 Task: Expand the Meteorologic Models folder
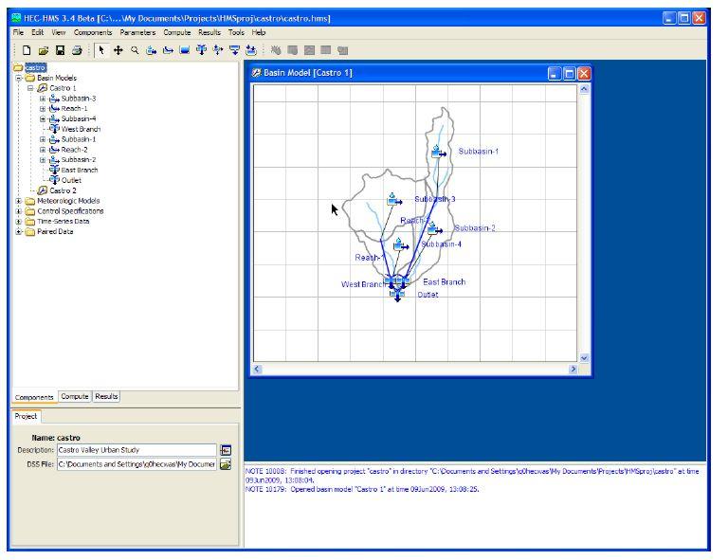(x=19, y=201)
